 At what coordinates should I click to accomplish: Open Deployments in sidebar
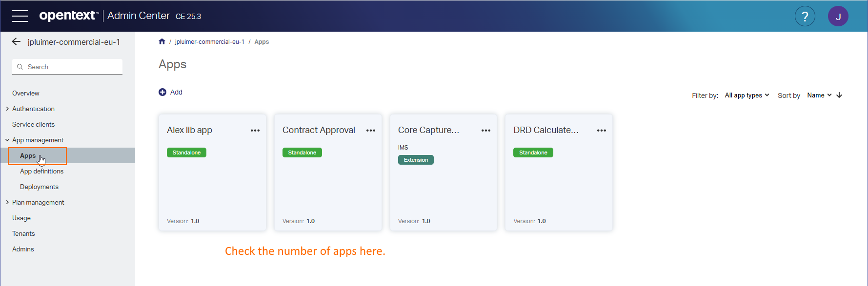[x=39, y=187]
